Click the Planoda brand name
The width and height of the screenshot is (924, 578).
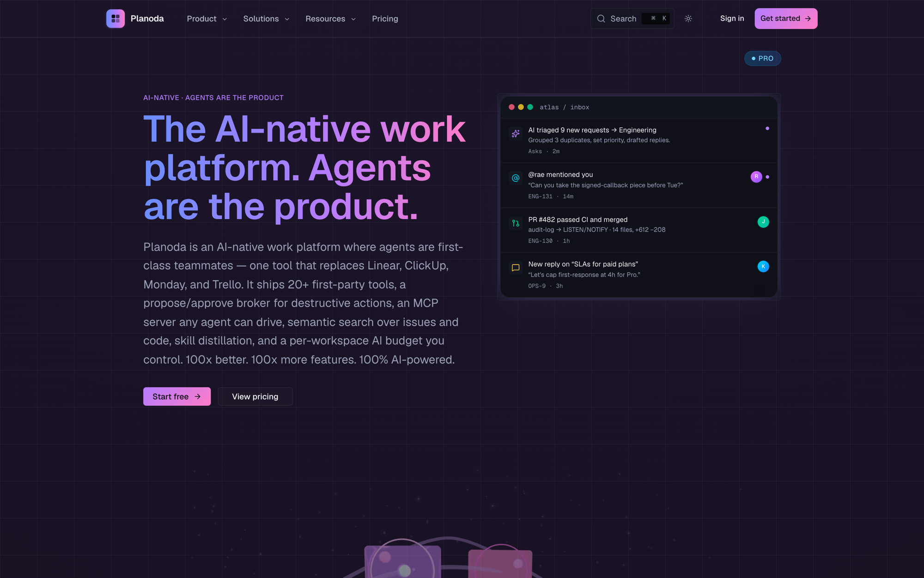(147, 18)
